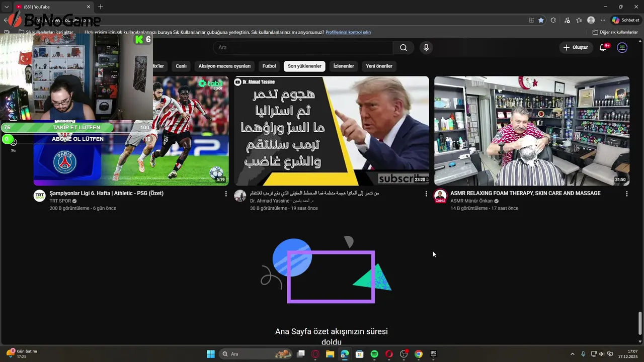
Task: Switch to OBS Studio on the taskbar
Action: (404, 354)
